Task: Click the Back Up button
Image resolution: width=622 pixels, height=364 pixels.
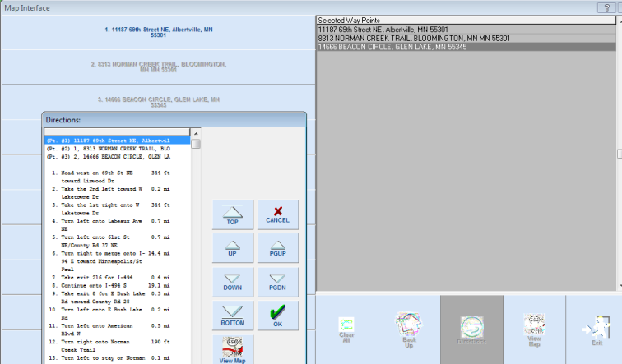Action: click(x=409, y=329)
